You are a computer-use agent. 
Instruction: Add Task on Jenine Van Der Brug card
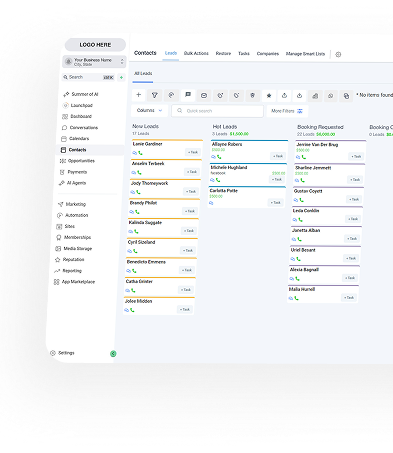[x=356, y=157]
